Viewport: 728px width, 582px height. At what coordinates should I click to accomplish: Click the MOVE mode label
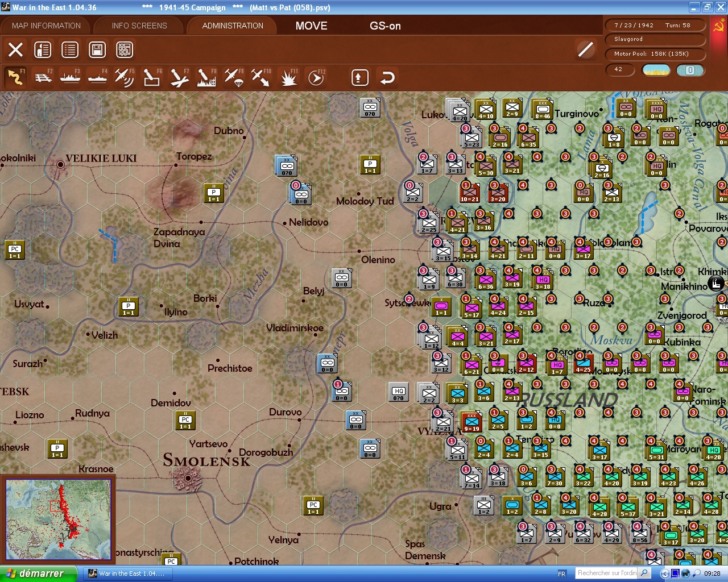(311, 26)
